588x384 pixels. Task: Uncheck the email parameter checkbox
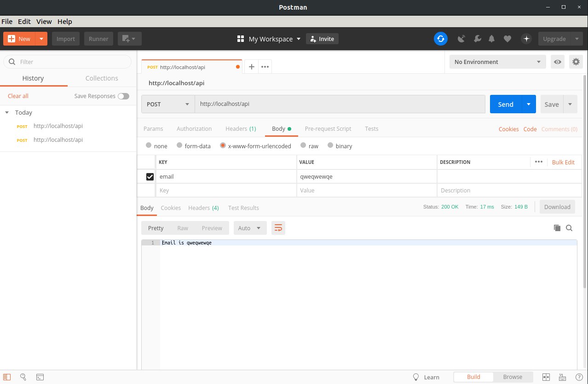(150, 176)
